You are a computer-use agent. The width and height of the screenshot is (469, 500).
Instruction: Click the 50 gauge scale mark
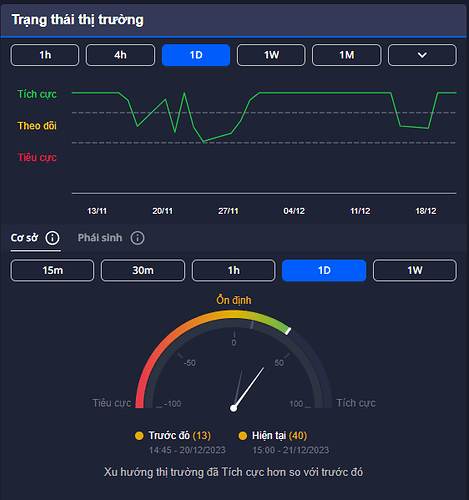[x=279, y=363]
